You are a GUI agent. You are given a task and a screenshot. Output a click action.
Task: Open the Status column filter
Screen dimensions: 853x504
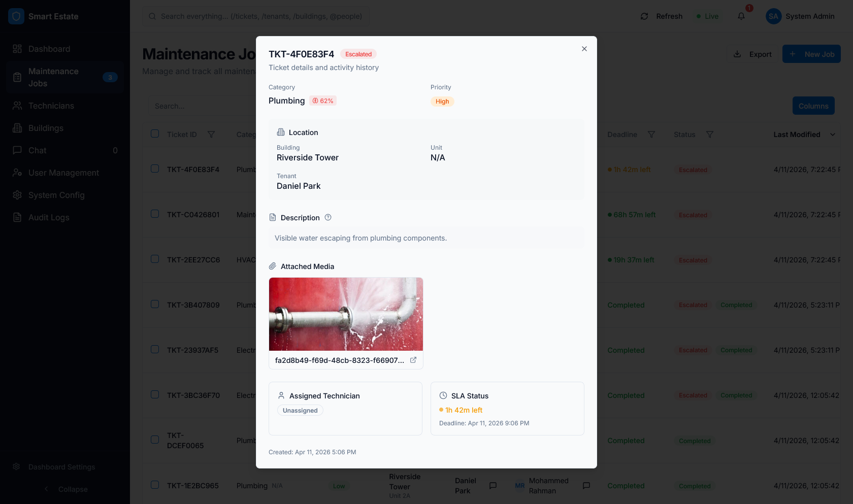tap(710, 135)
